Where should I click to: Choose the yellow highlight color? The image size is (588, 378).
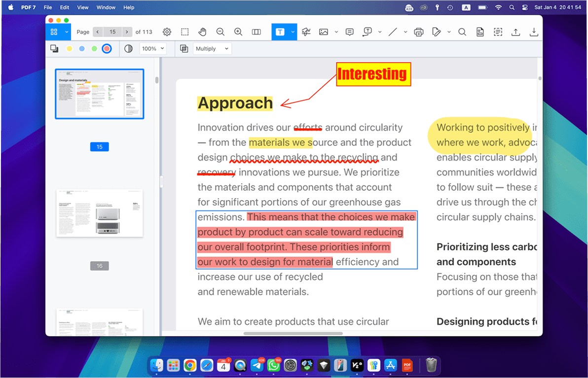(x=70, y=49)
